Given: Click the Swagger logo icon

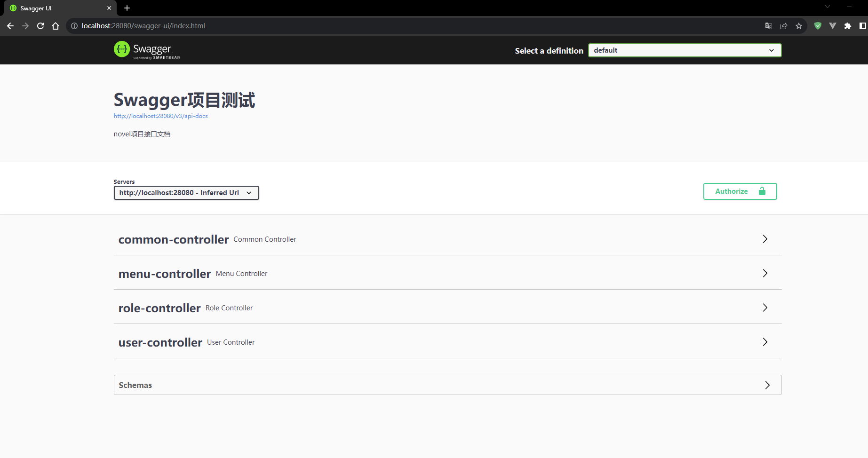Looking at the screenshot, I should click(x=122, y=49).
